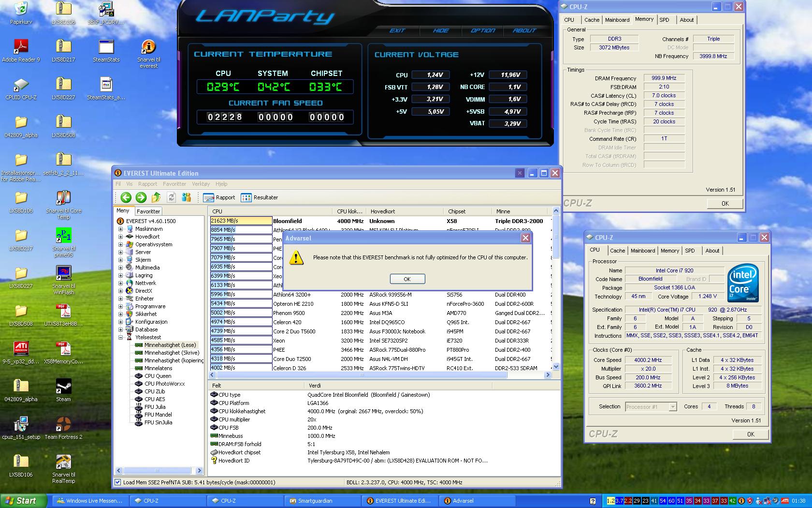
Task: Open Rapport from the EVEREST toolbar
Action: click(219, 197)
